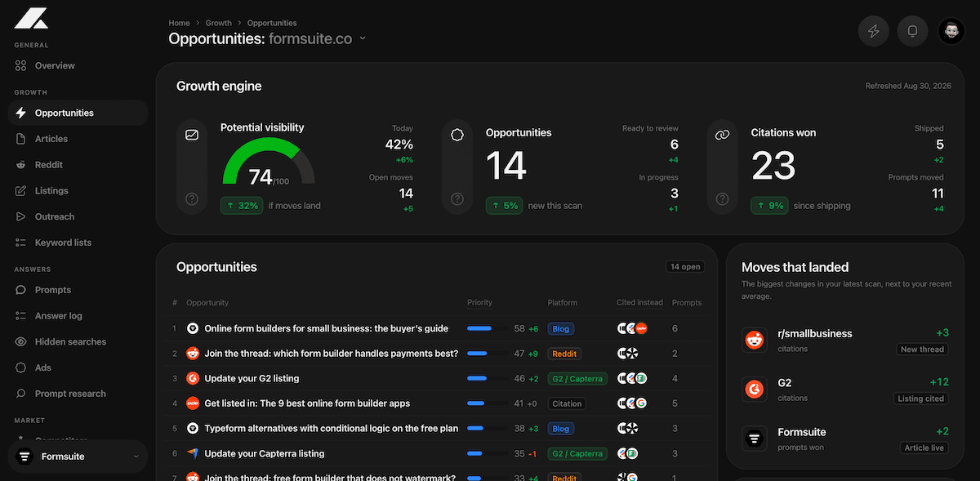Open the Reddit section in the sidebar
This screenshot has height=481, width=980.
(78, 165)
